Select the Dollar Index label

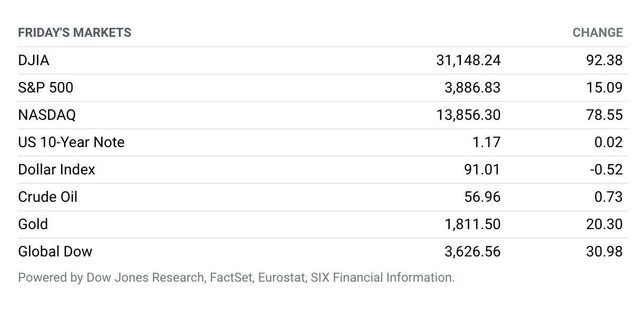[x=57, y=170]
